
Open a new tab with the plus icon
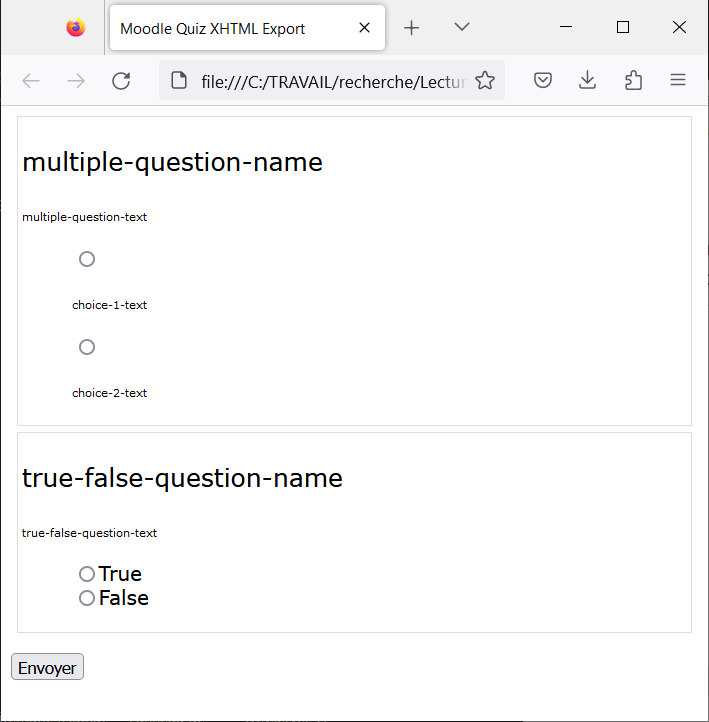coord(411,28)
